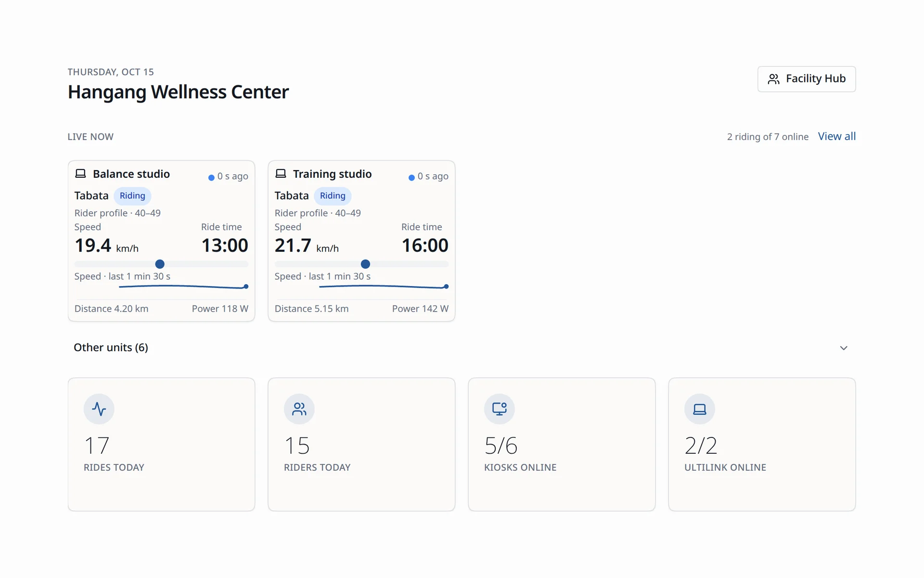Viewport: 924px width, 578px height.
Task: Click the monitor icon for Kiosks Online
Action: point(500,409)
